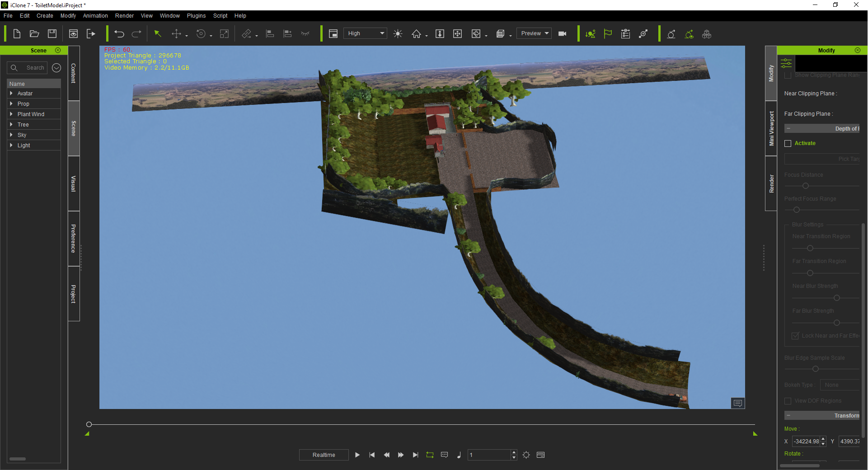Toggle View DOF Regions checkbox

pyautogui.click(x=788, y=401)
